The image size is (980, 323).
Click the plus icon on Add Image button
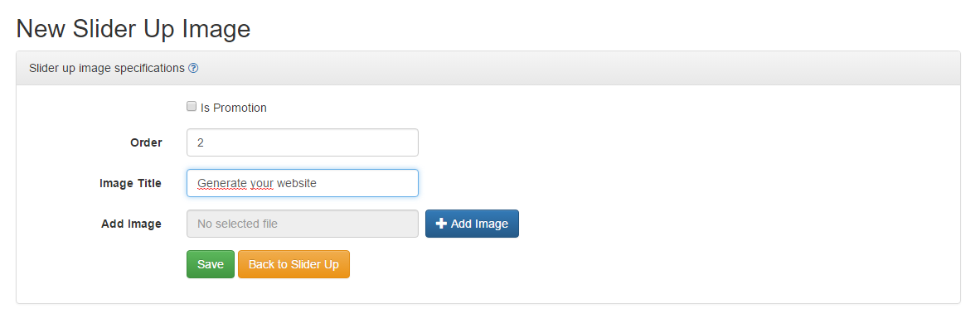(441, 224)
